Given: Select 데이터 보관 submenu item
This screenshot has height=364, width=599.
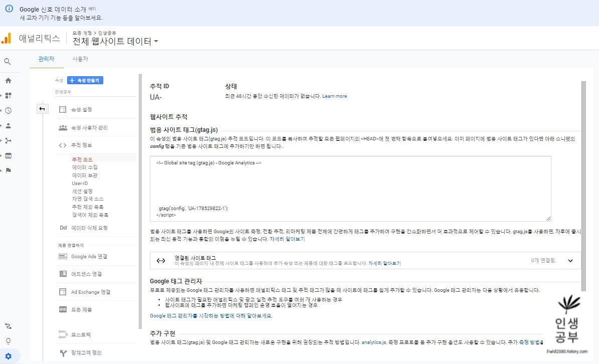Looking at the screenshot, I should pyautogui.click(x=85, y=175).
